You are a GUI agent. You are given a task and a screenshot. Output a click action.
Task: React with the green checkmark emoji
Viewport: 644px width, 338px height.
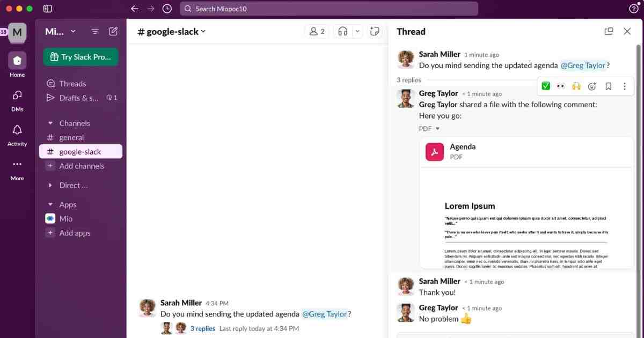[x=546, y=86]
